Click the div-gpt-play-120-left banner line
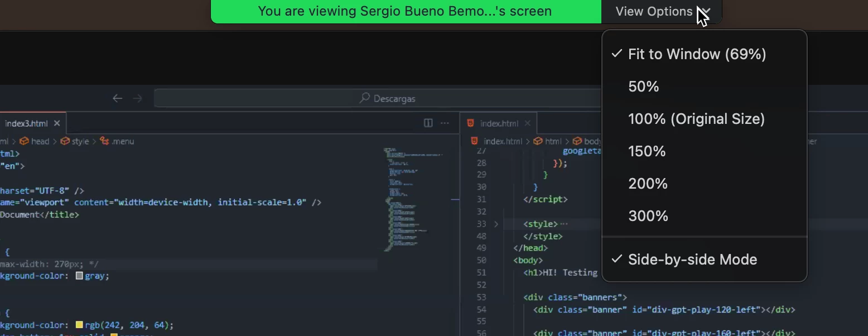The width and height of the screenshot is (868, 336). (x=664, y=309)
